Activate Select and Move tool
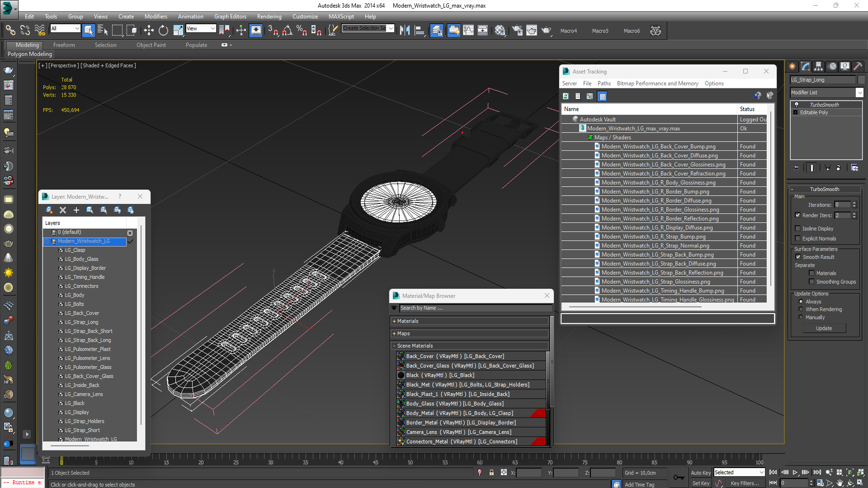Screen dimensions: 868x488 (149, 30)
